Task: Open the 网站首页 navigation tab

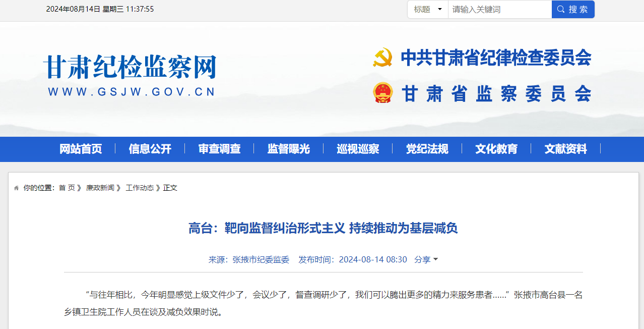Action: tap(81, 149)
